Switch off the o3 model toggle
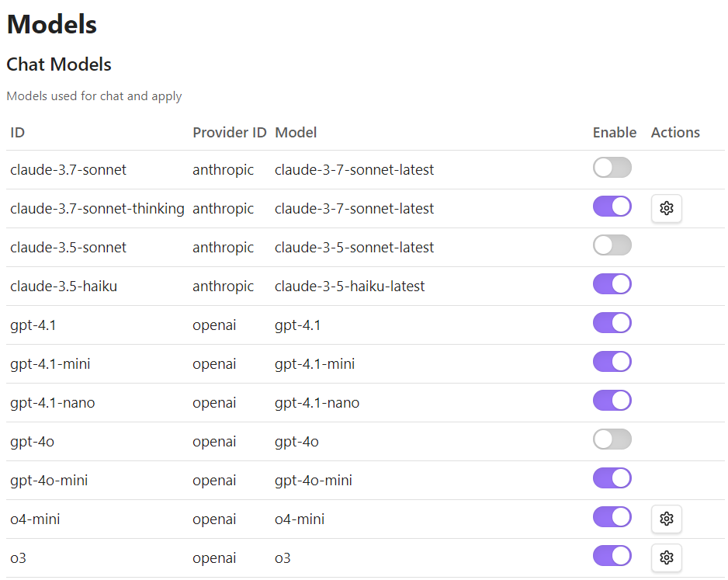Screen dimensions: 728x580 click(612, 556)
